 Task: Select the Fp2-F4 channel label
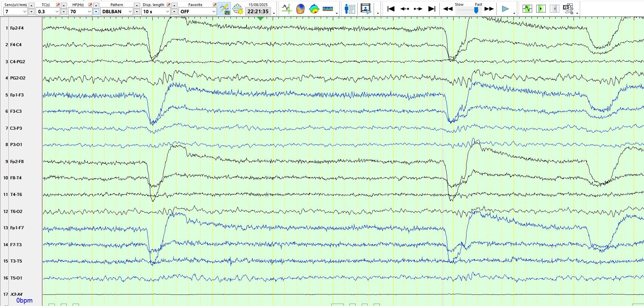pos(17,28)
